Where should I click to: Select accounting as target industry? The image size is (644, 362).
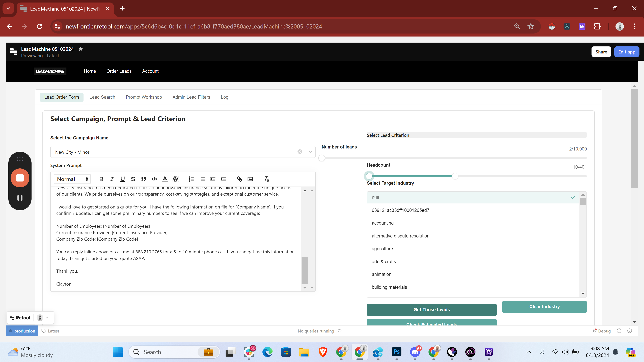383,223
